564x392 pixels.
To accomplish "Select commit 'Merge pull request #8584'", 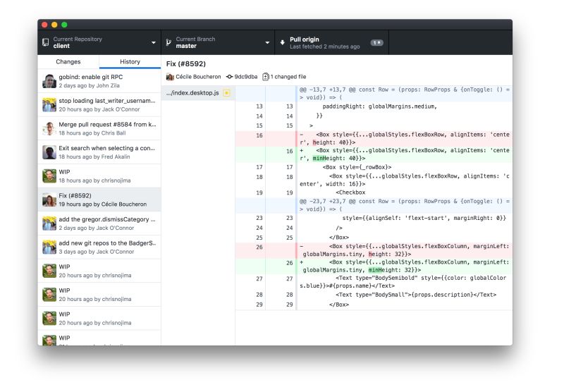I will pos(99,128).
